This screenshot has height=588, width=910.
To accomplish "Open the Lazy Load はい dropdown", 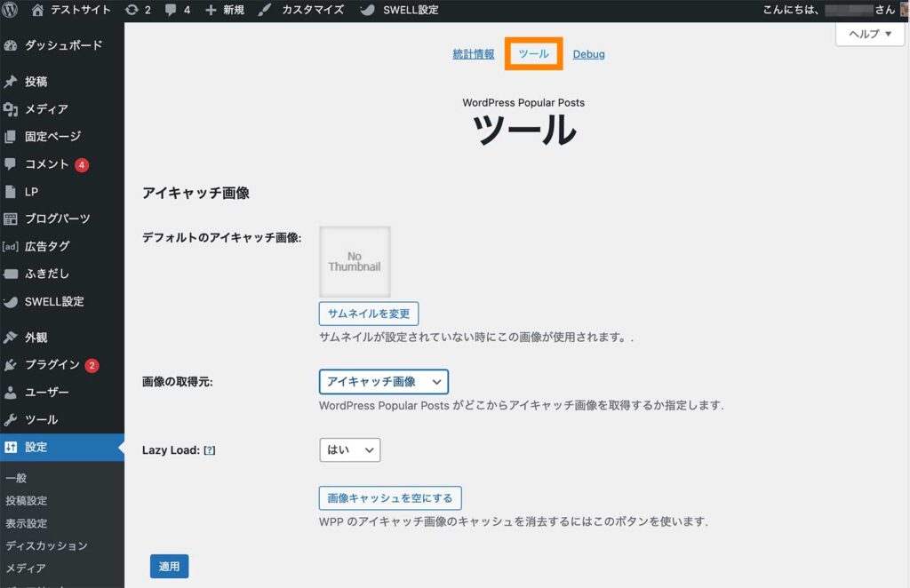I will point(349,450).
